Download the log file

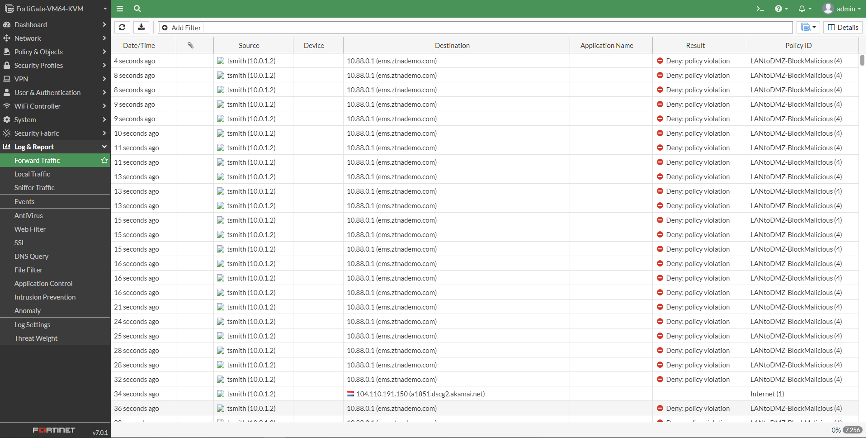click(x=142, y=27)
